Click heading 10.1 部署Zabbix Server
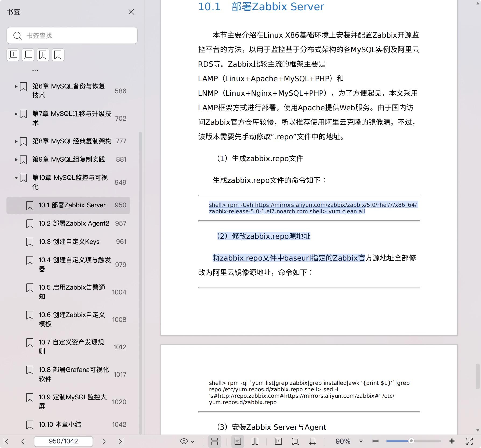481x448 pixels. (261, 6)
